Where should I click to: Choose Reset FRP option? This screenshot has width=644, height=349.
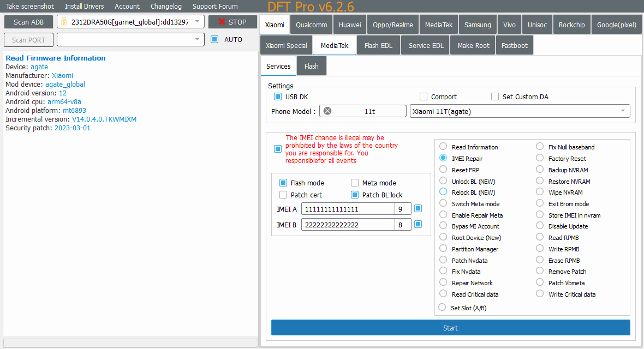[443, 170]
